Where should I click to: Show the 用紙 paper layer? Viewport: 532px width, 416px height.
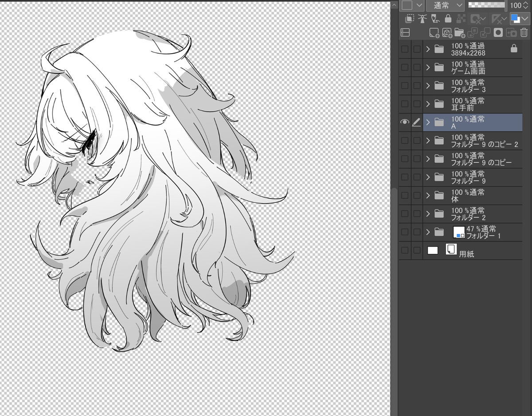click(405, 250)
